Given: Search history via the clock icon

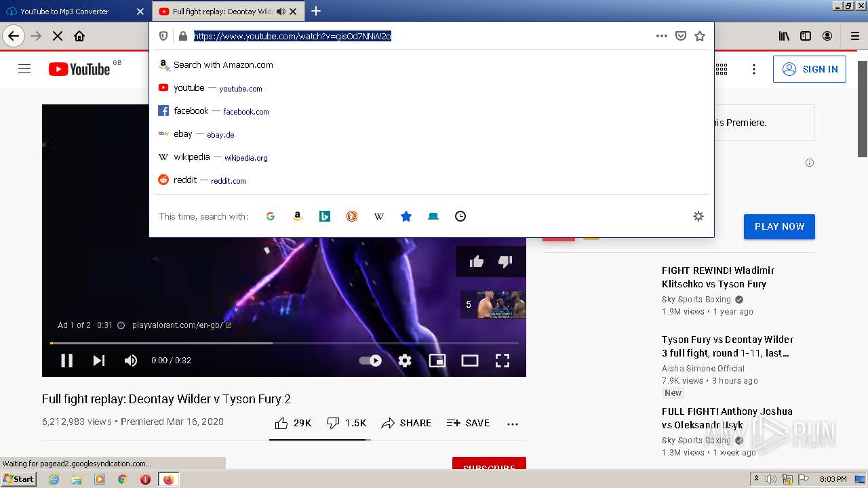Looking at the screenshot, I should 460,216.
